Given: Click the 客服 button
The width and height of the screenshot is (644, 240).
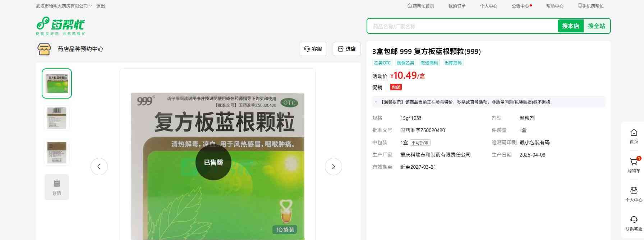Looking at the screenshot, I should point(313,49).
